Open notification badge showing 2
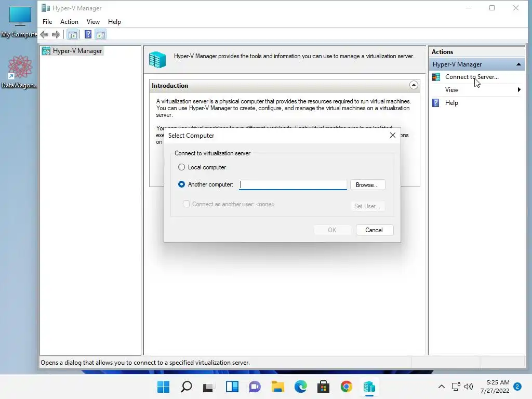The width and height of the screenshot is (532, 399). click(517, 387)
